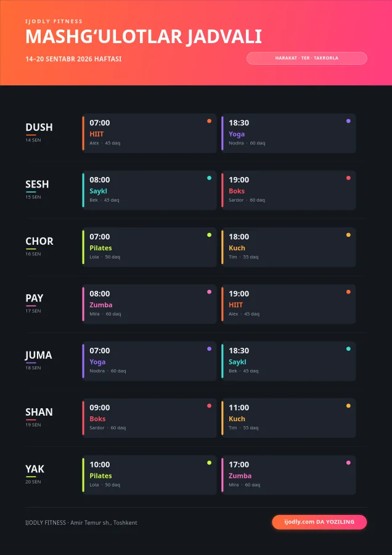Click the amber dot on Wednesday Kuch card
Viewport: 392px width, 555px height.
(x=348, y=235)
